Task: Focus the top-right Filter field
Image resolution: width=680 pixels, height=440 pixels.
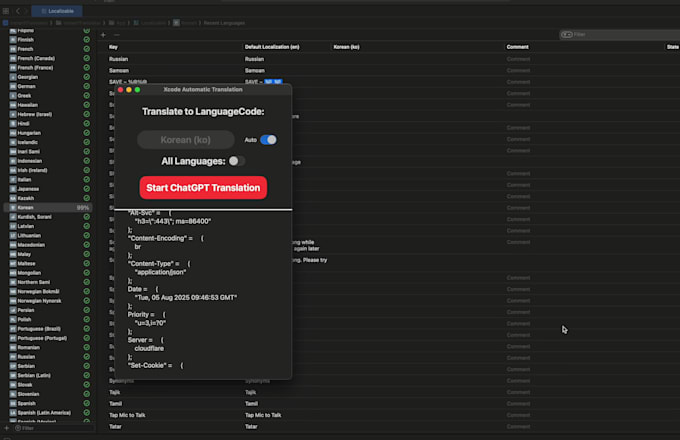Action: (620, 34)
